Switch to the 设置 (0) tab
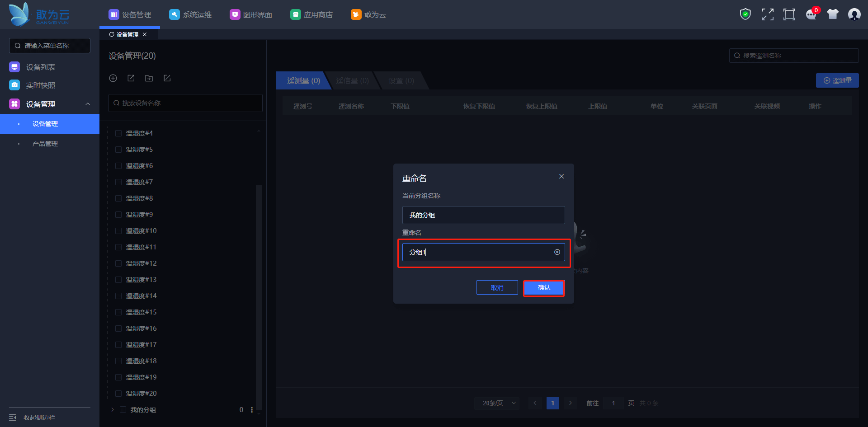Image resolution: width=868 pixels, height=427 pixels. point(401,80)
